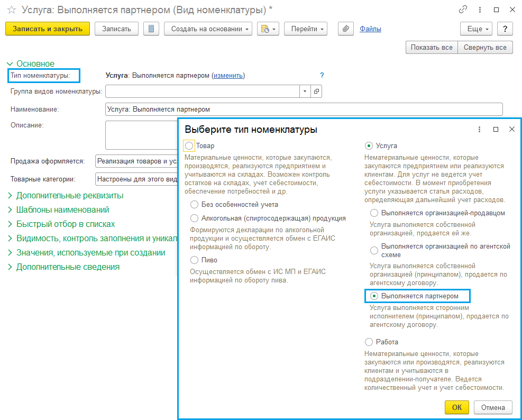The height and width of the screenshot is (420, 522).
Task: Select Выполняется организацией-продавцом option
Action: [x=374, y=213]
